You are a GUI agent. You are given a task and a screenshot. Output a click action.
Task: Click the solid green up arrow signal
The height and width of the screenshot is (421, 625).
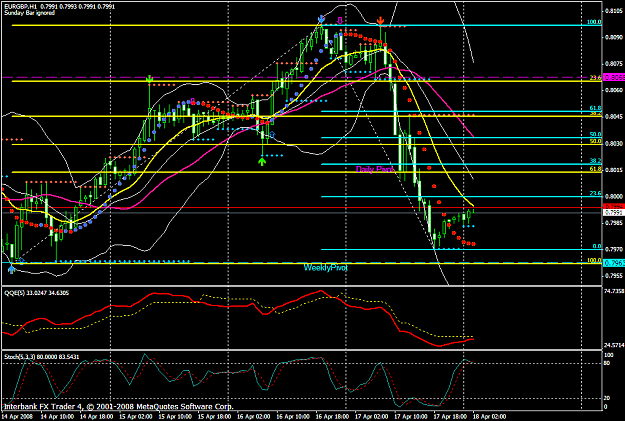[262, 161]
